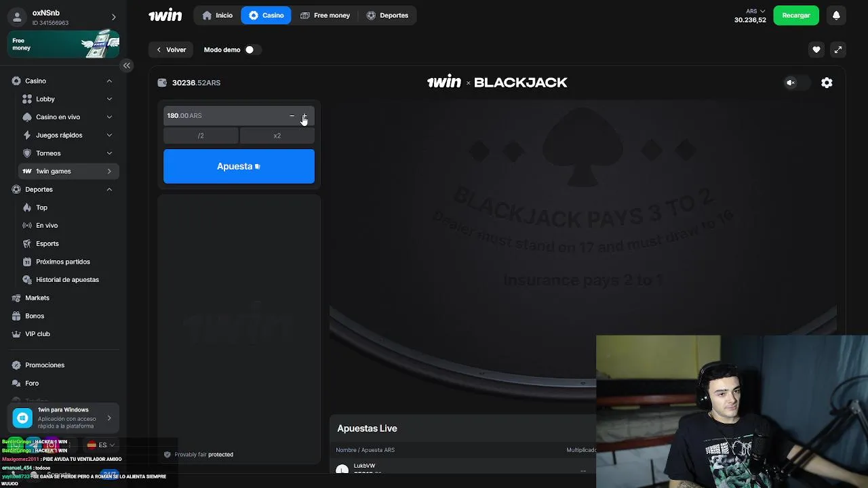Click the Windows app icon
This screenshot has height=488, width=868.
click(22, 418)
